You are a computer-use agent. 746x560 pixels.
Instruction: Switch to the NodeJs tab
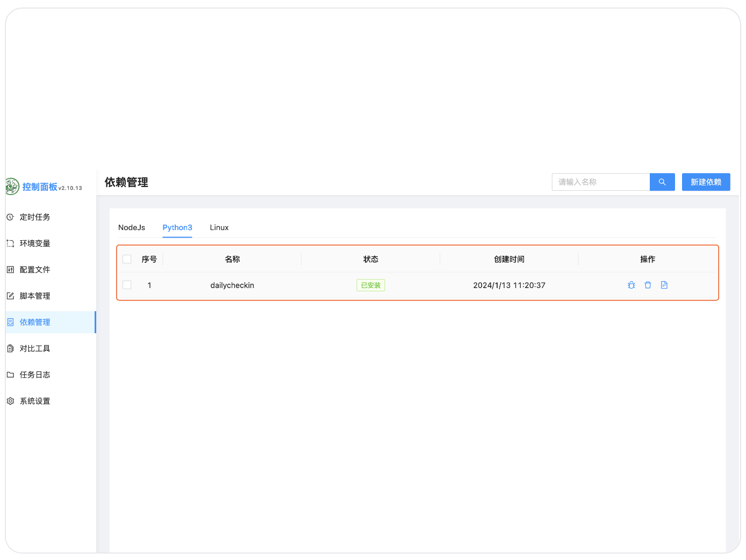(x=132, y=228)
